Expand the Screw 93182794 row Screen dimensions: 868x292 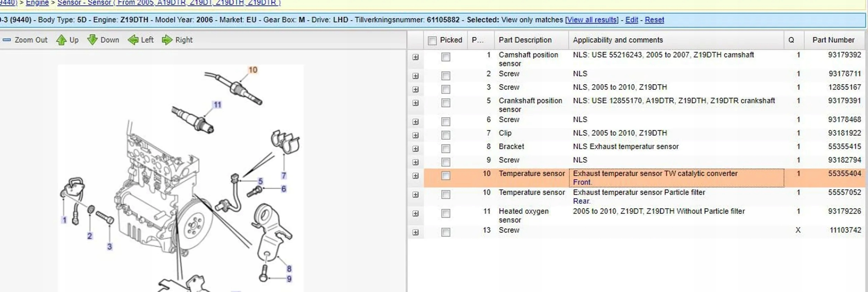coord(416,162)
